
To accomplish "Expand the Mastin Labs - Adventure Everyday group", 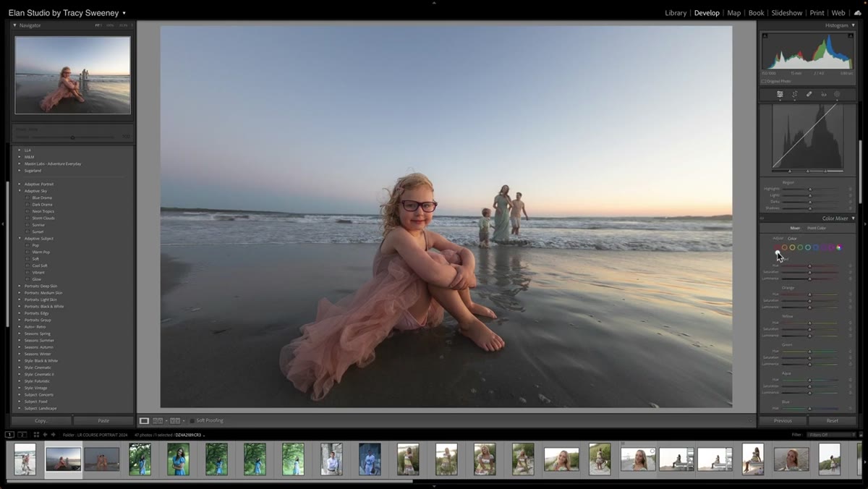I will point(20,163).
